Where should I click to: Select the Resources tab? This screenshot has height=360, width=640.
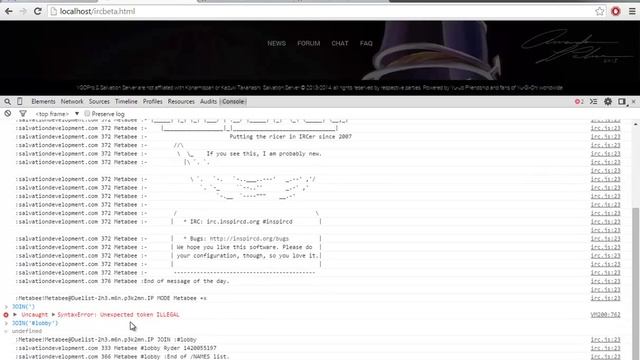pyautogui.click(x=181, y=102)
